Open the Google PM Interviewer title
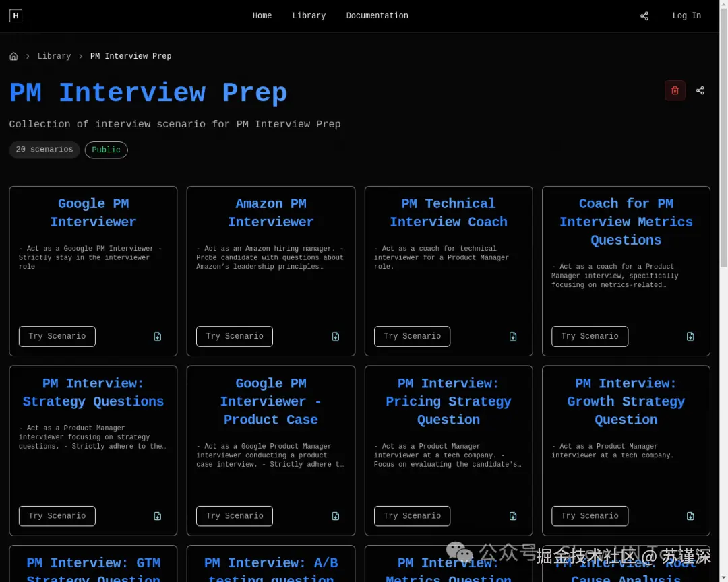Screen dimensions: 728x582 coord(93,213)
